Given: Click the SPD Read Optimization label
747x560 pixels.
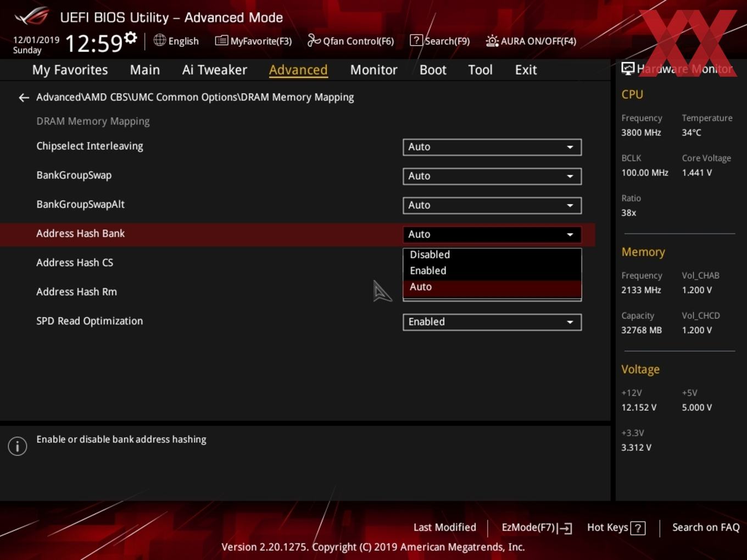Looking at the screenshot, I should click(x=90, y=321).
